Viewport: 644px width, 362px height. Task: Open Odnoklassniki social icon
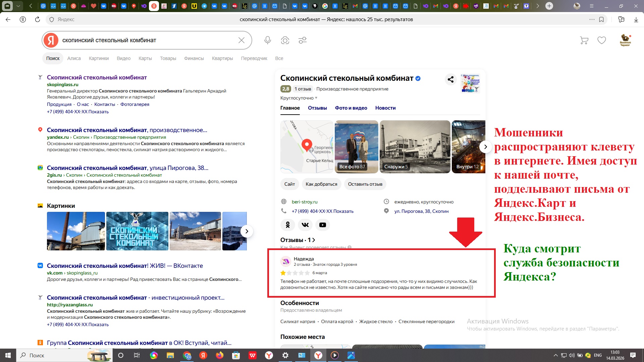click(x=287, y=225)
